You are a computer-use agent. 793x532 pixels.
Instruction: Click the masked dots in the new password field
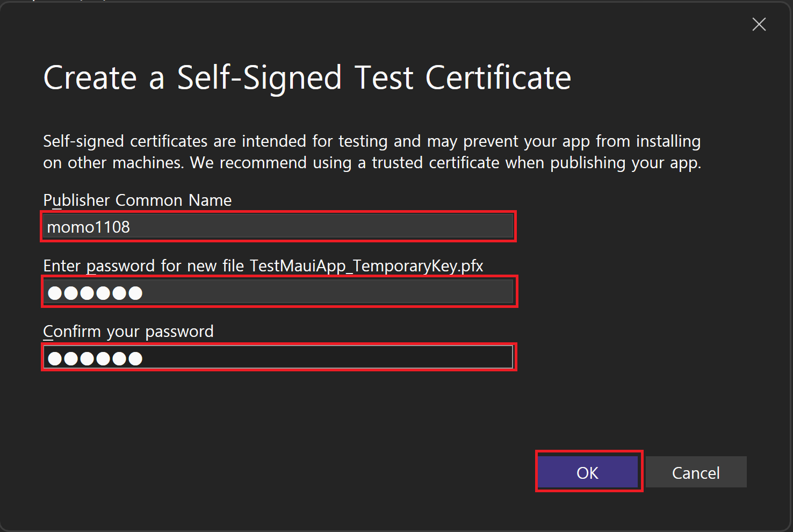pos(95,293)
